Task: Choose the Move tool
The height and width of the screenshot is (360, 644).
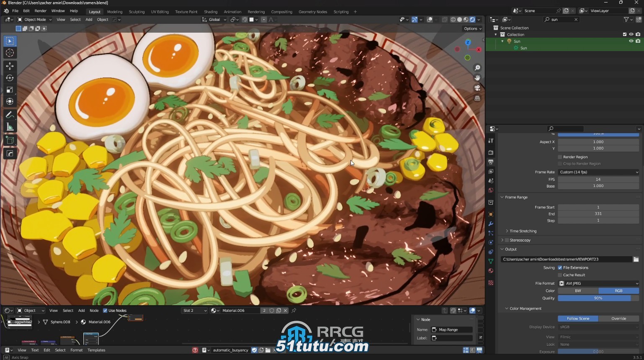Action: (x=10, y=66)
